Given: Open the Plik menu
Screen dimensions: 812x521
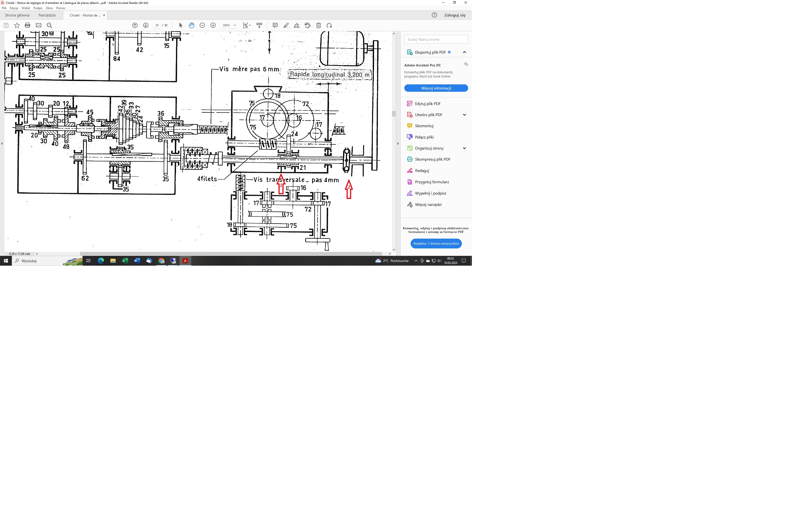Looking at the screenshot, I should [x=4, y=8].
